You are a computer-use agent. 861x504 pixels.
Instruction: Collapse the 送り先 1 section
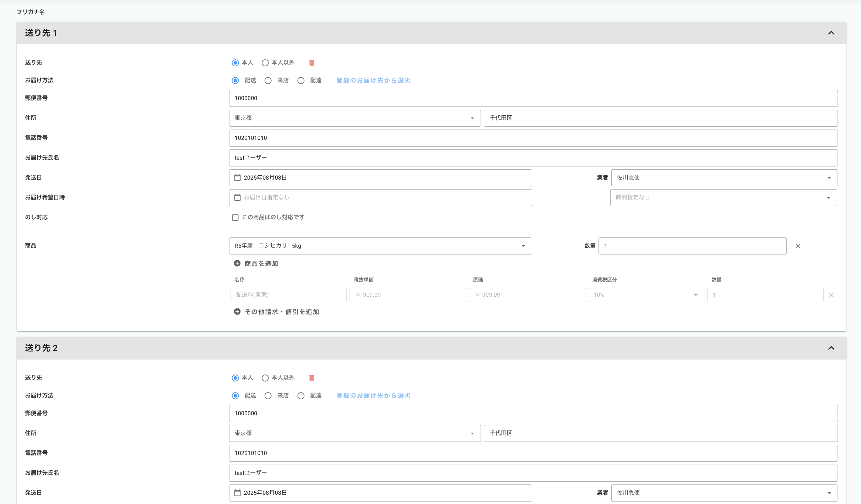pos(831,33)
